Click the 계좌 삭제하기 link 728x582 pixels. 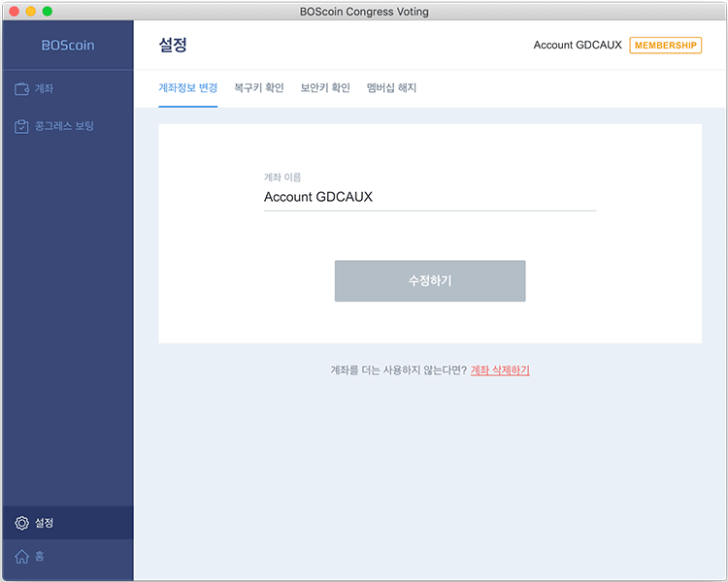tap(500, 370)
